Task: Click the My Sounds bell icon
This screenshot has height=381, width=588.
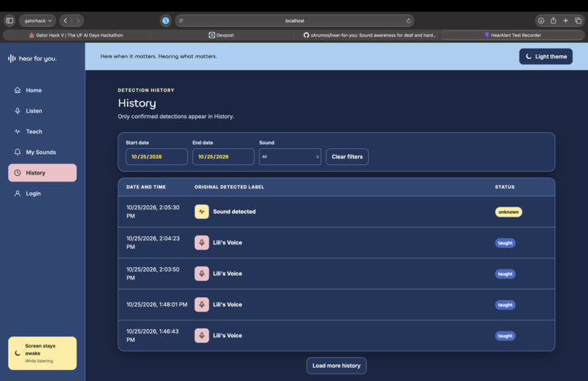Action: click(x=18, y=152)
